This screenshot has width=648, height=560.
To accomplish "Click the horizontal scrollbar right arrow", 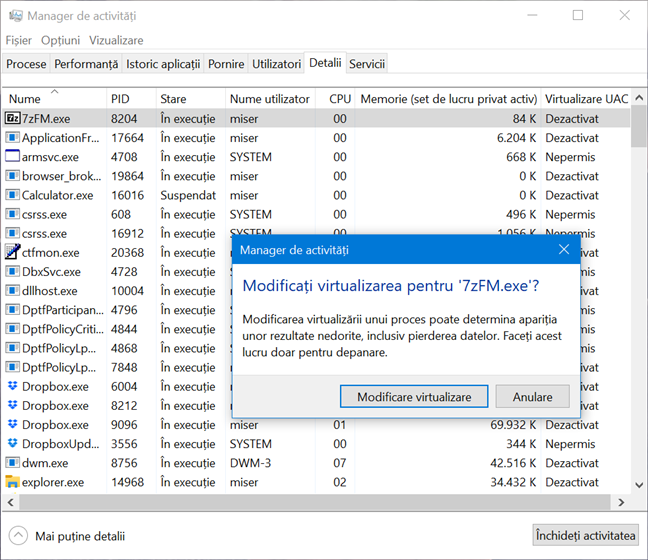I will (621, 502).
